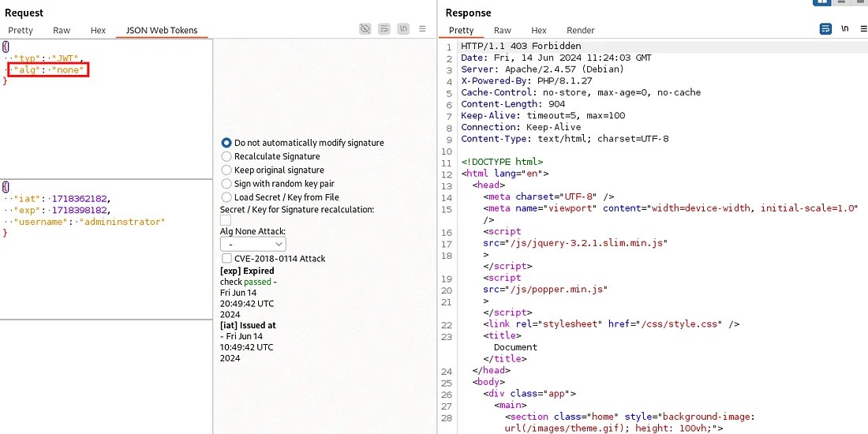Click the Secret / Key input field
Image resolution: width=868 pixels, height=434 pixels.
(x=226, y=220)
